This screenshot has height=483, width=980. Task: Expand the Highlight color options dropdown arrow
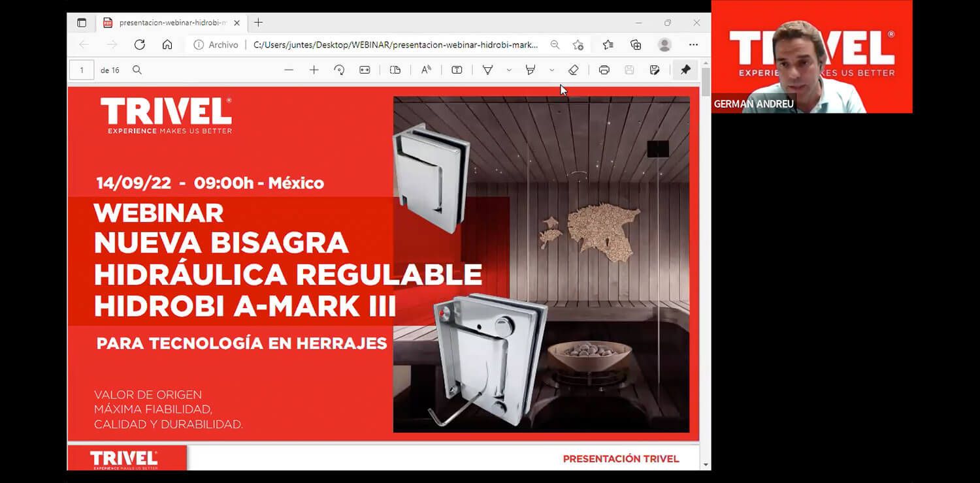click(552, 70)
